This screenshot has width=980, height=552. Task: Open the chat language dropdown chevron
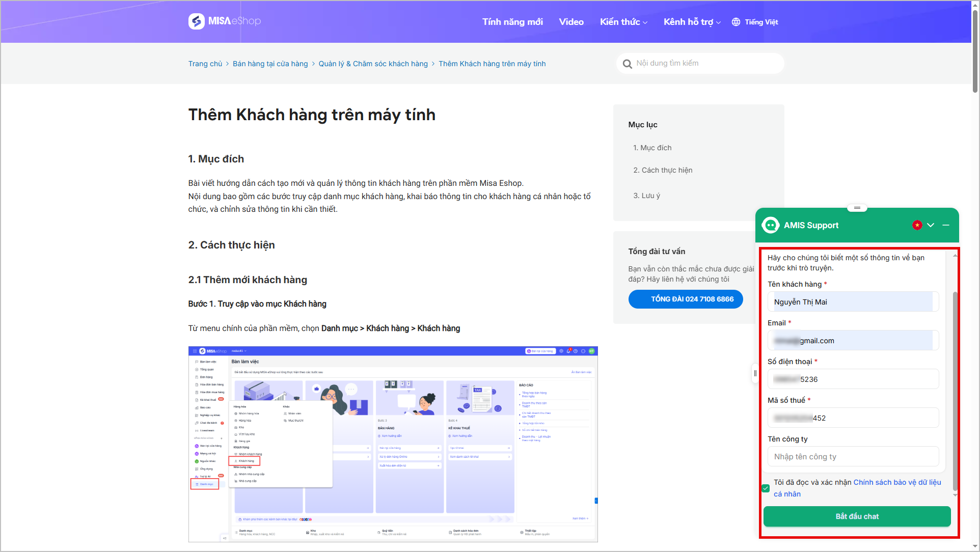click(931, 225)
